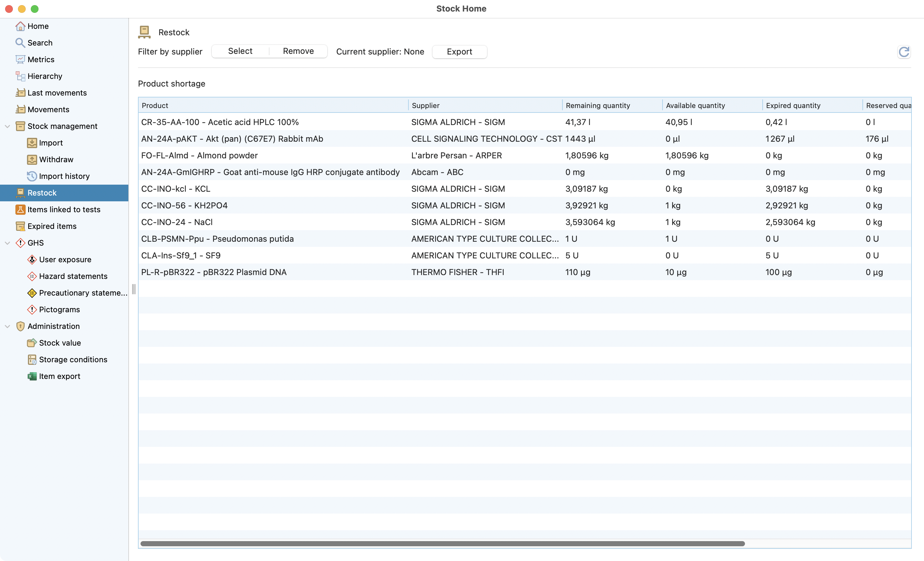Image resolution: width=924 pixels, height=561 pixels.
Task: Click the Hierarchy tree icon
Action: (x=20, y=76)
